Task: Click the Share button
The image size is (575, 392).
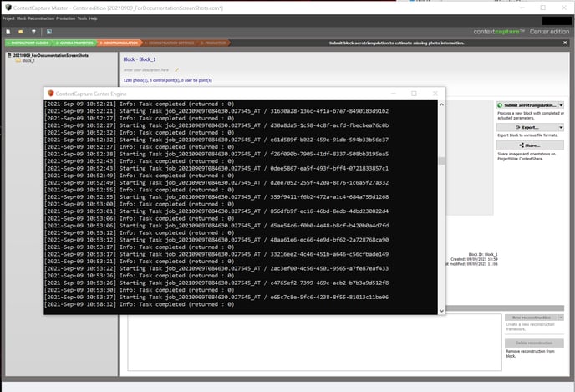Action: (530, 145)
